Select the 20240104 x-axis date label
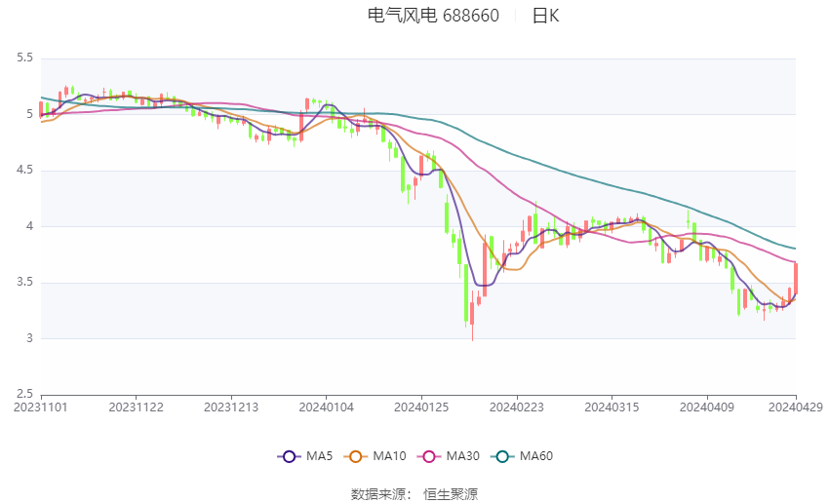 coord(326,407)
